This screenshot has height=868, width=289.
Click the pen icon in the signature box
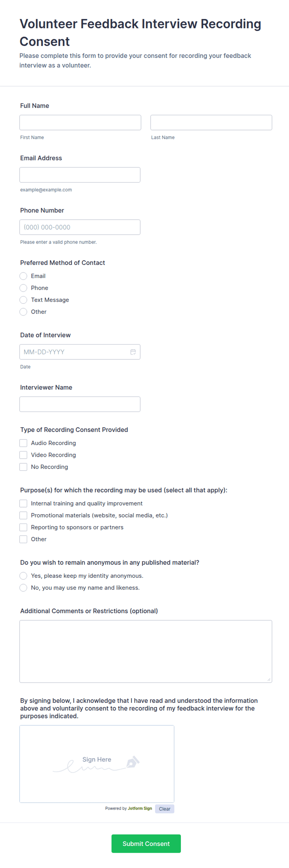tap(133, 762)
